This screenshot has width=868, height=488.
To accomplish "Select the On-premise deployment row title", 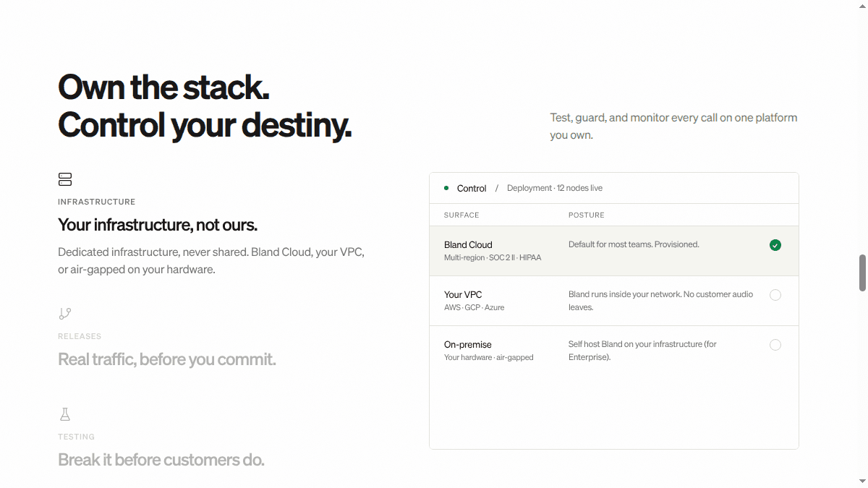I will pos(468,344).
